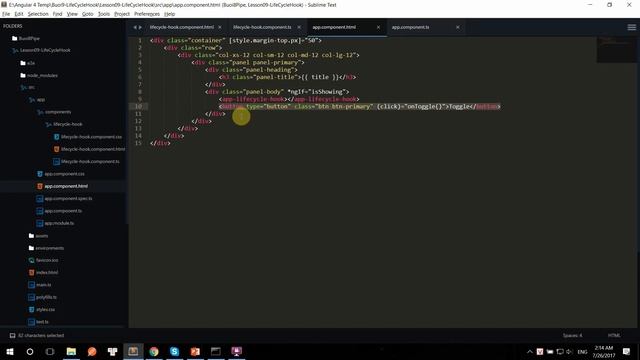Open app.module.ts in sidebar
Image resolution: width=640 pixels, height=360 pixels.
pyautogui.click(x=59, y=223)
